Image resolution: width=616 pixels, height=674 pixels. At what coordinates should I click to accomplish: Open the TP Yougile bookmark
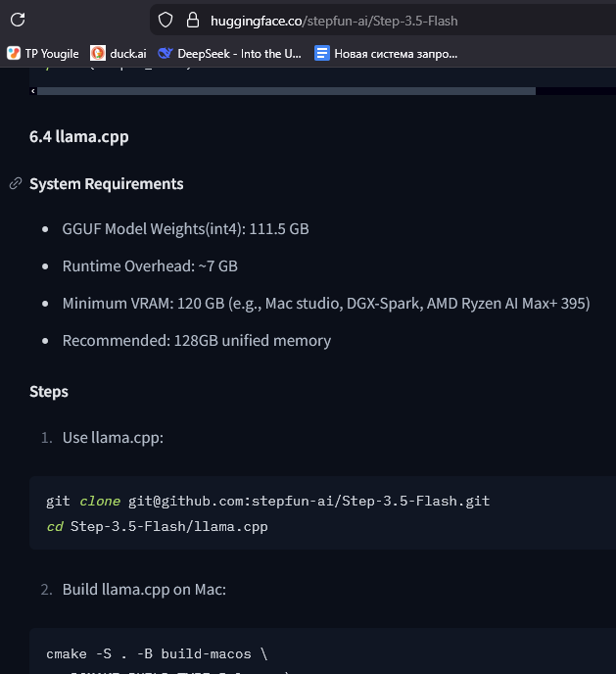pyautogui.click(x=42, y=53)
